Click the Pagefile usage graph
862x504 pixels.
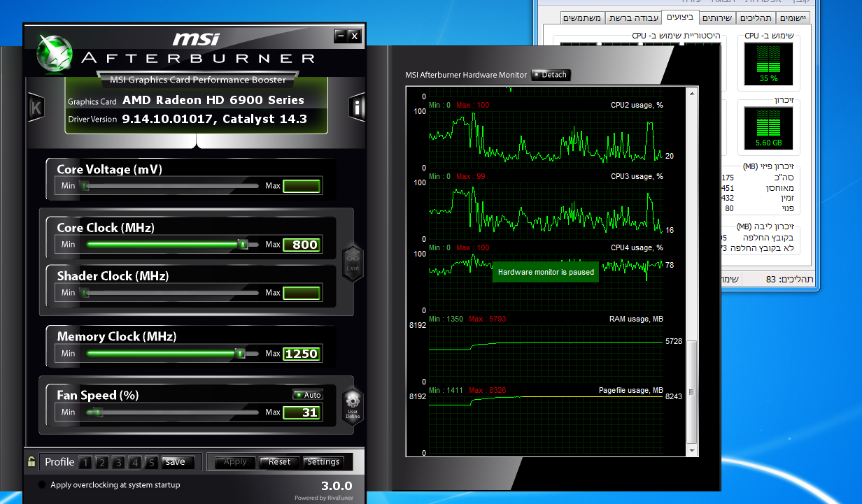pyautogui.click(x=546, y=424)
